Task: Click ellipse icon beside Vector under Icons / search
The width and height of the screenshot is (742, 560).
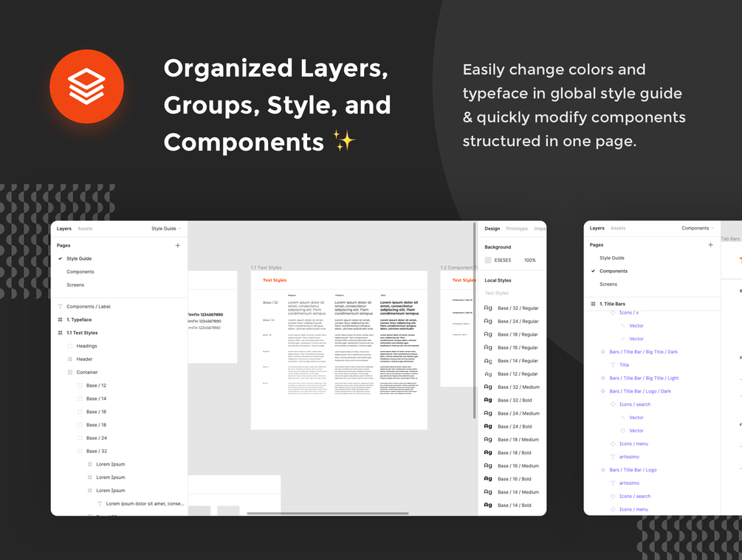Action: pos(622,431)
